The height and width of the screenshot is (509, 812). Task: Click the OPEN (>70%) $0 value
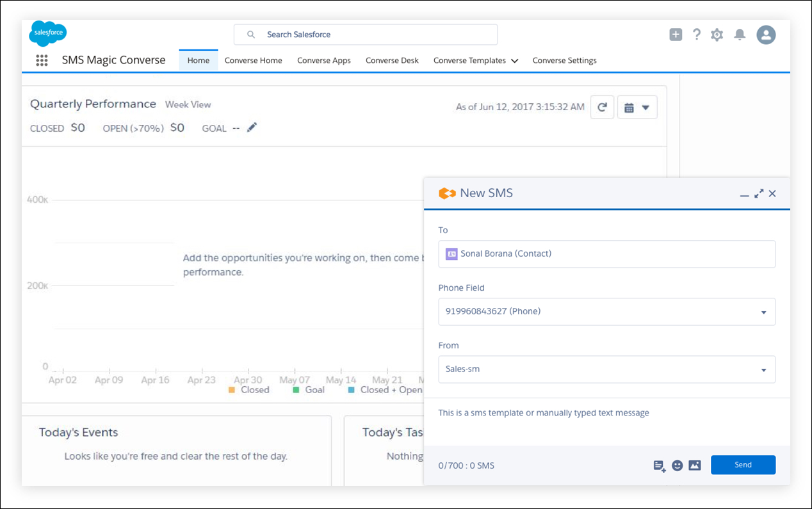(x=177, y=127)
